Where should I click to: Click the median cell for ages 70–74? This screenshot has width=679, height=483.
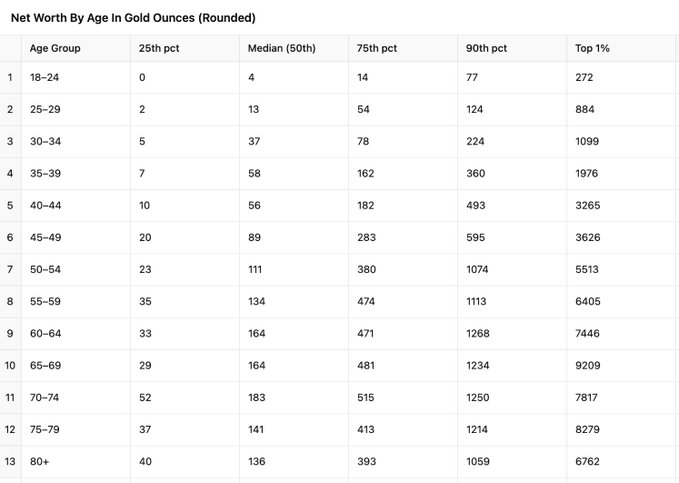click(x=257, y=398)
